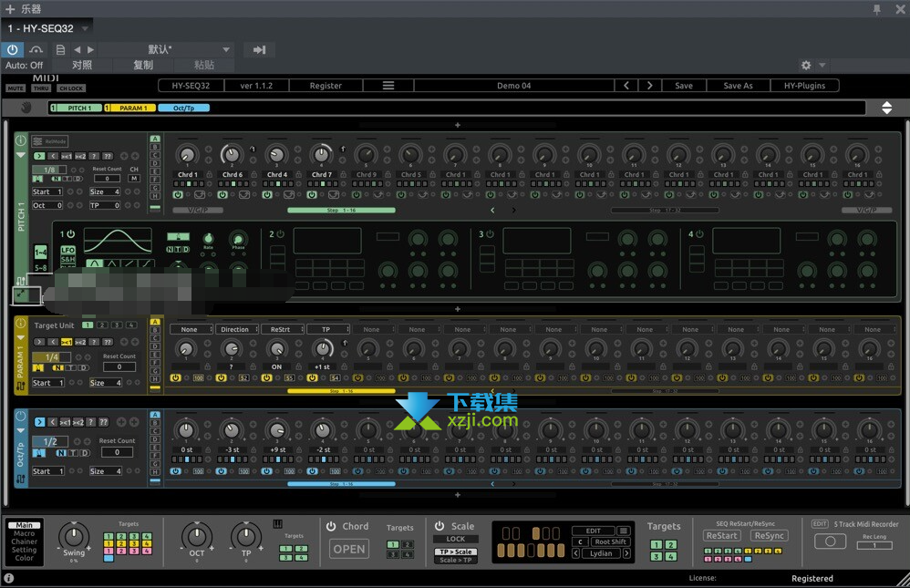This screenshot has width=910, height=588.
Task: Open the HY-Plugins link button
Action: pyautogui.click(x=804, y=86)
